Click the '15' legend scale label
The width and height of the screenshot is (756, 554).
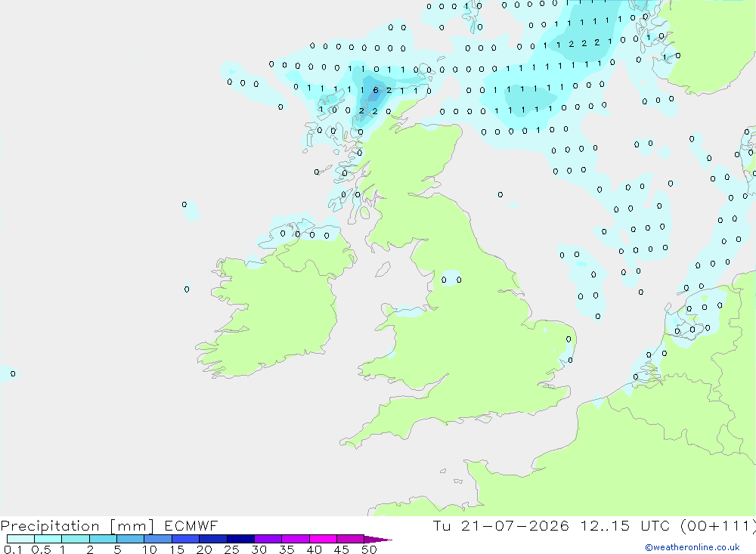pos(177,549)
